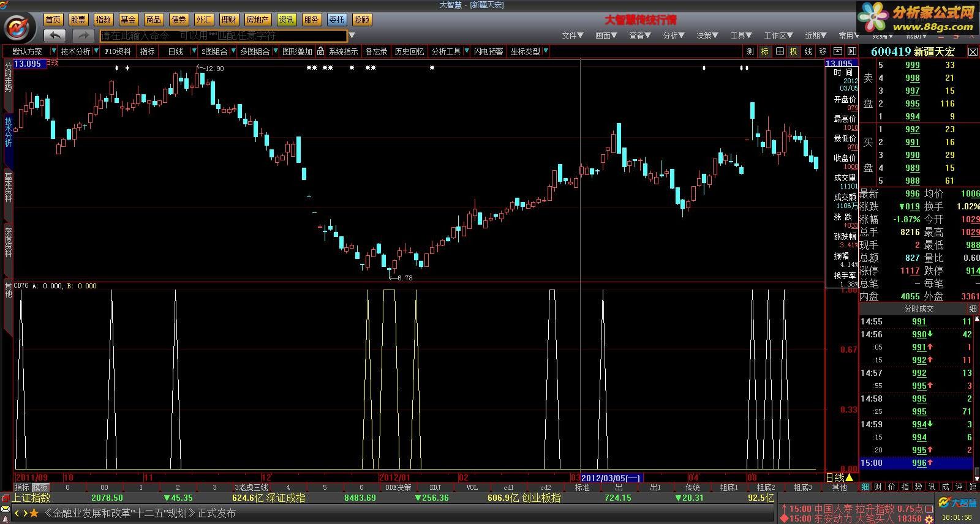Open the 技术分析 dropdown arrow

tap(96, 51)
